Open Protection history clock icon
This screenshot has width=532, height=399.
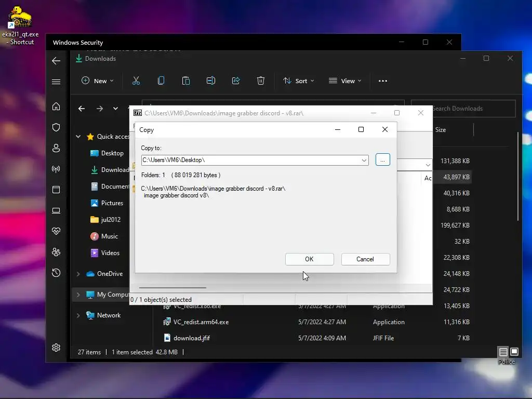pos(56,273)
